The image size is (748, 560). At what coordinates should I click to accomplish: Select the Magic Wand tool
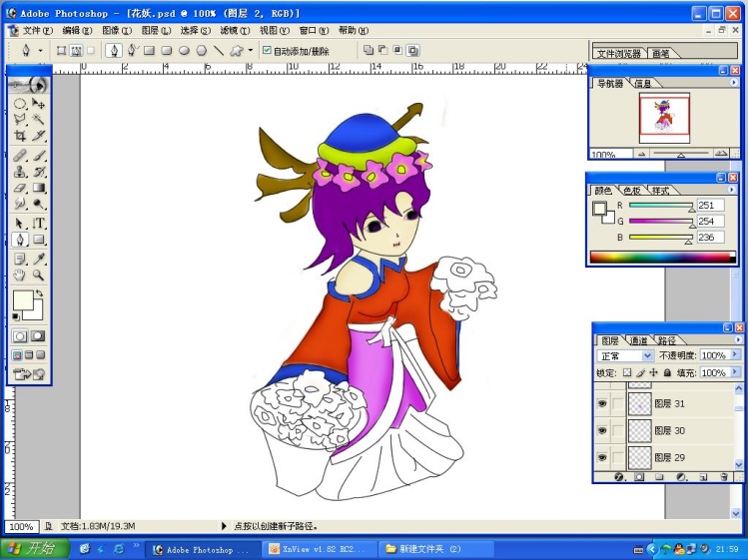pyautogui.click(x=38, y=119)
